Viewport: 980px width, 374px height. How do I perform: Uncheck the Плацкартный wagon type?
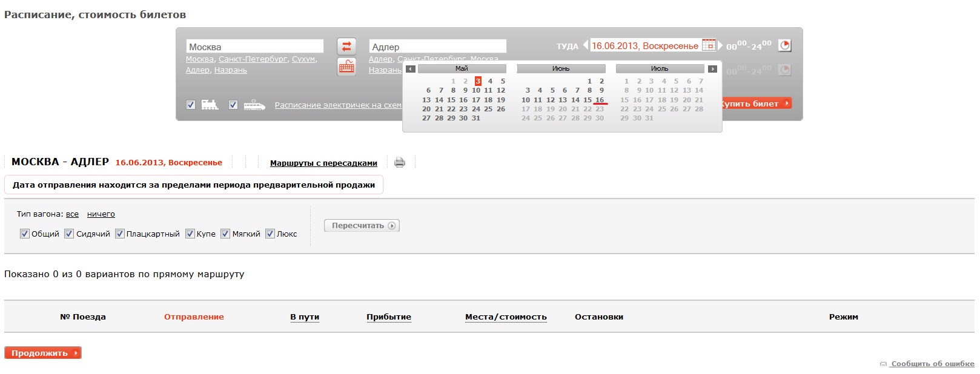[120, 234]
